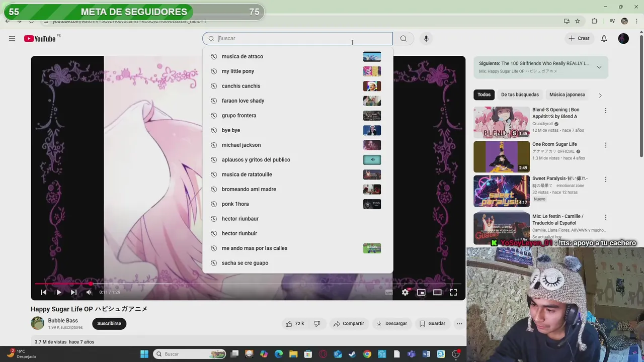Select the 'De tus búsquedas' chip

[x=520, y=95]
